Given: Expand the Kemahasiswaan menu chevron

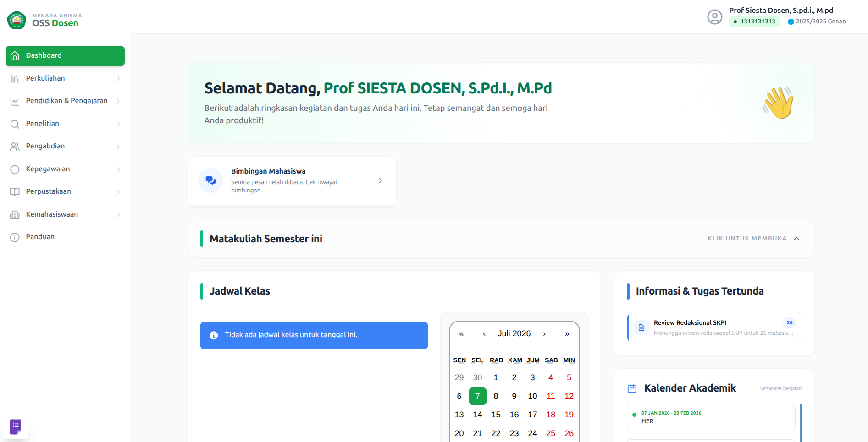Looking at the screenshot, I should click(x=118, y=215).
